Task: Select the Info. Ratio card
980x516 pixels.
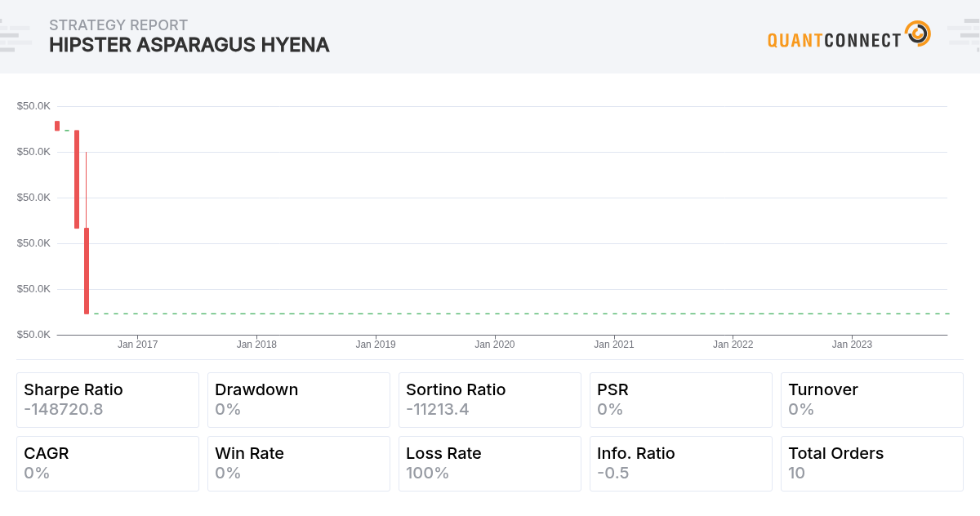Action: click(x=681, y=464)
